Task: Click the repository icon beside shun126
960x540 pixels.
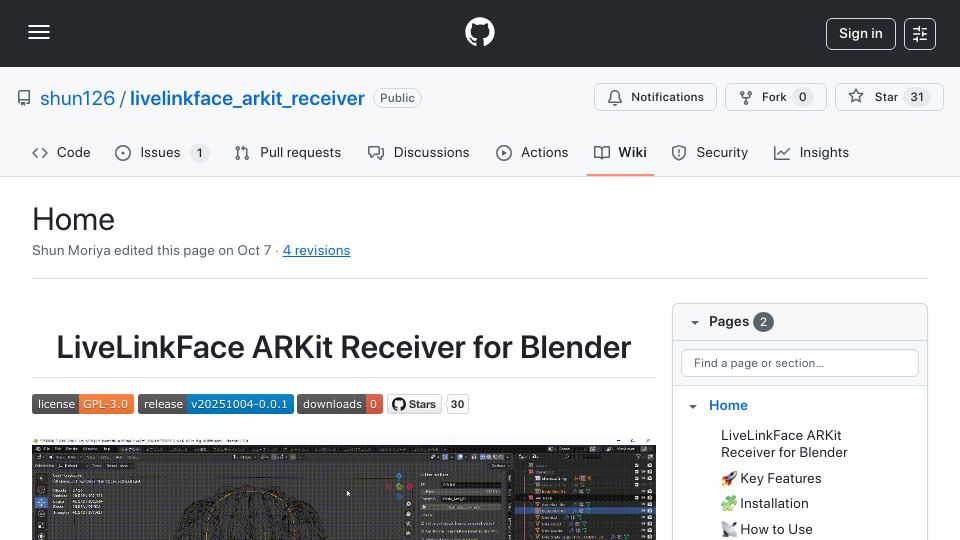Action: [x=24, y=98]
